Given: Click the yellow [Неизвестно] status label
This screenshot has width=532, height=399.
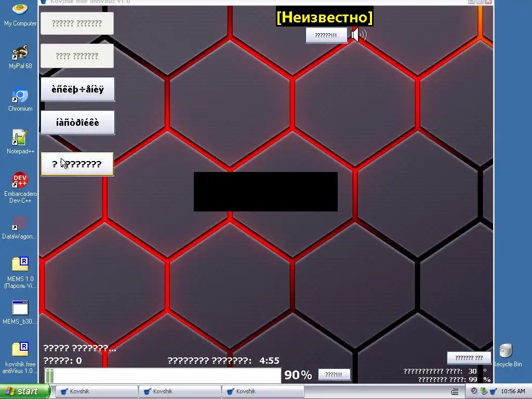Looking at the screenshot, I should pyautogui.click(x=324, y=17).
